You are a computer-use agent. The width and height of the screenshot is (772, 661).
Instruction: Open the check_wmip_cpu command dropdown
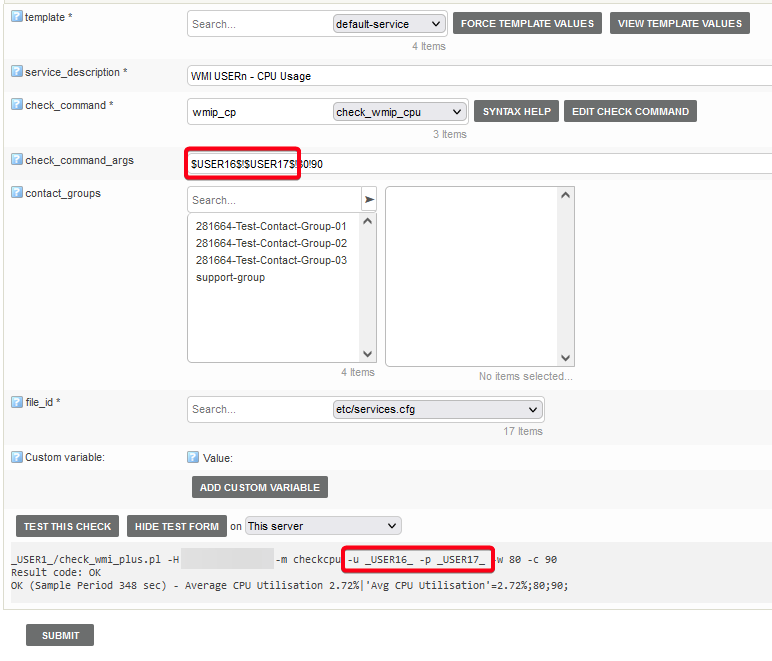pos(399,112)
